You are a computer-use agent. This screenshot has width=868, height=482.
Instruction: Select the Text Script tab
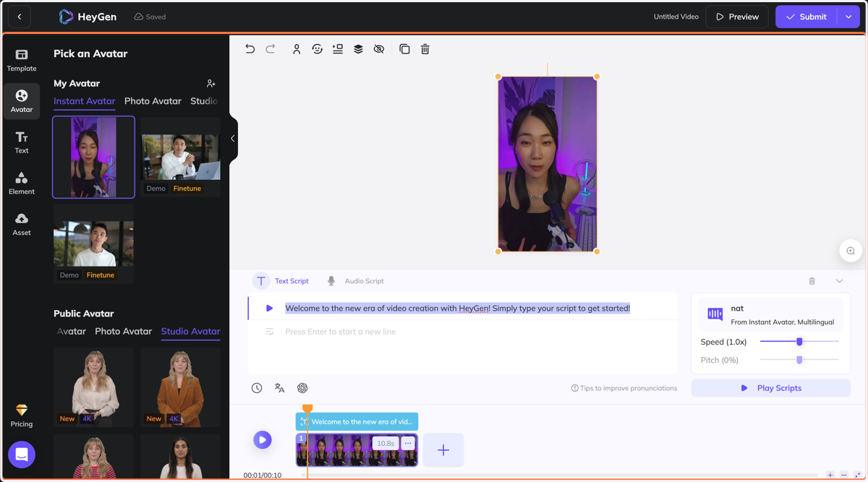281,281
